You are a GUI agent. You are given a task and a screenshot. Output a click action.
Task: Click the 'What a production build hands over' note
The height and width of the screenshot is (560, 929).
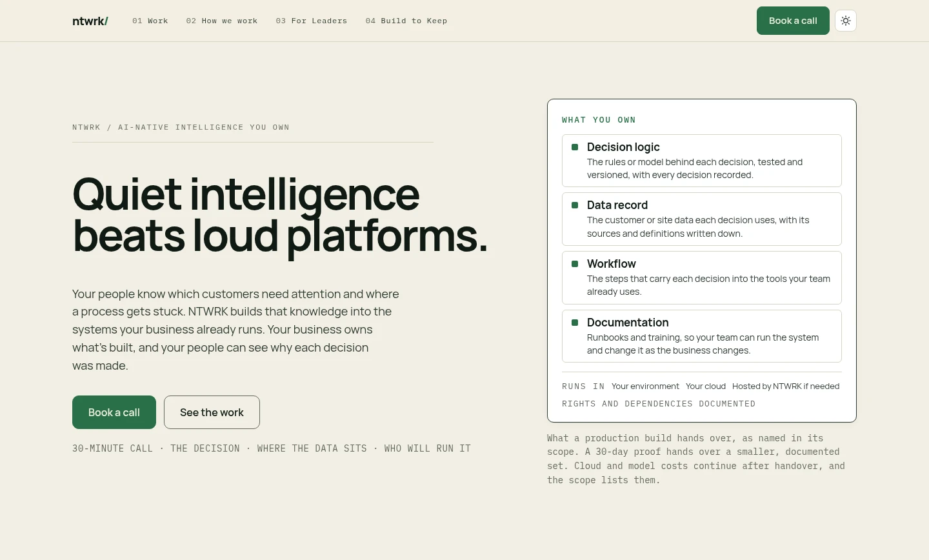click(x=696, y=459)
